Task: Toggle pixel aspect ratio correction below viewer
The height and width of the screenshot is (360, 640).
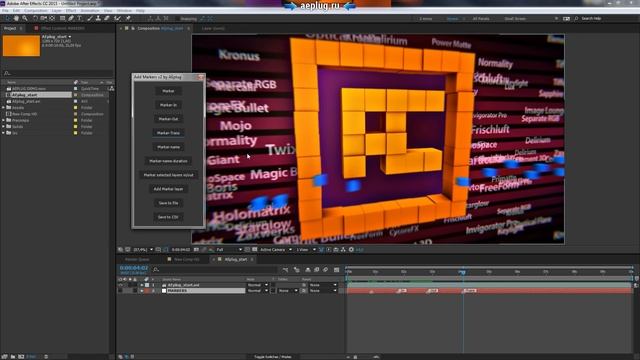Action: click(x=321, y=249)
